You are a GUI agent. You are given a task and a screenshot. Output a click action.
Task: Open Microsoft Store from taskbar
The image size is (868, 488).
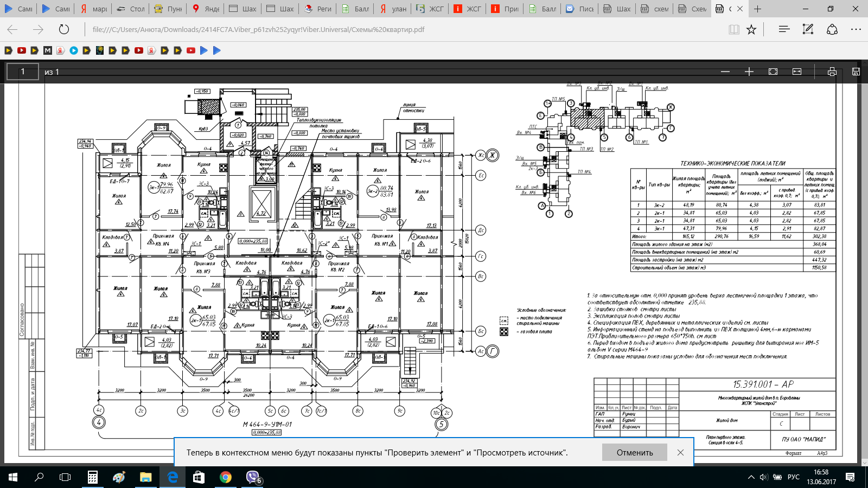(199, 477)
